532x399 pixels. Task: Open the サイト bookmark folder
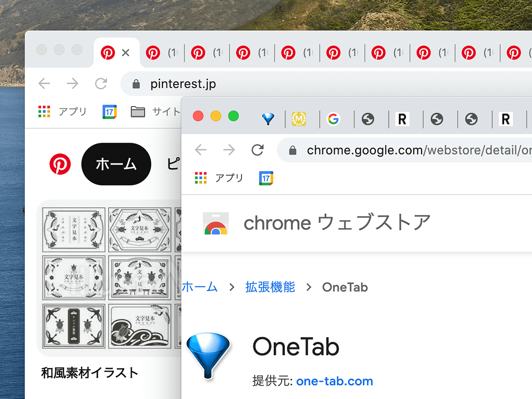point(155,111)
